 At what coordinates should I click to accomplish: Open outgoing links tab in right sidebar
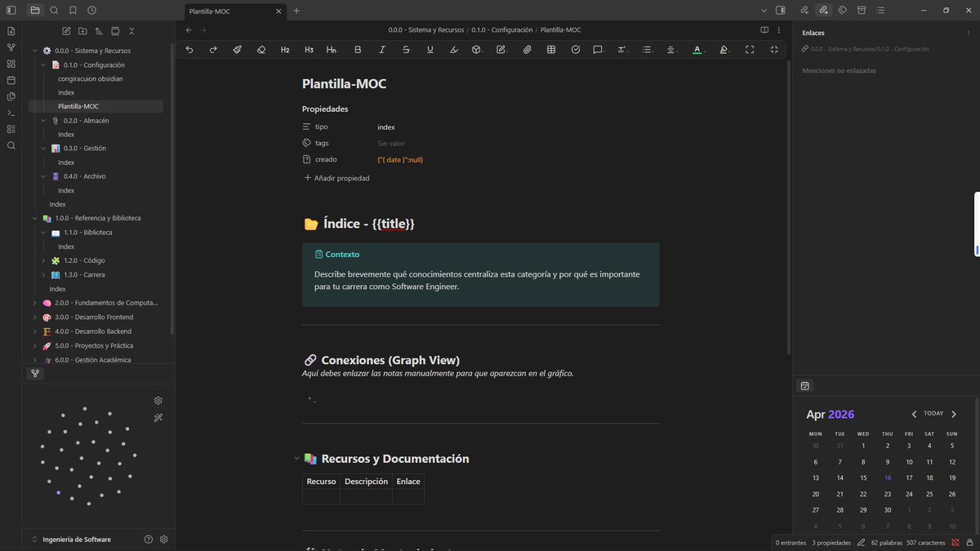[823, 11]
